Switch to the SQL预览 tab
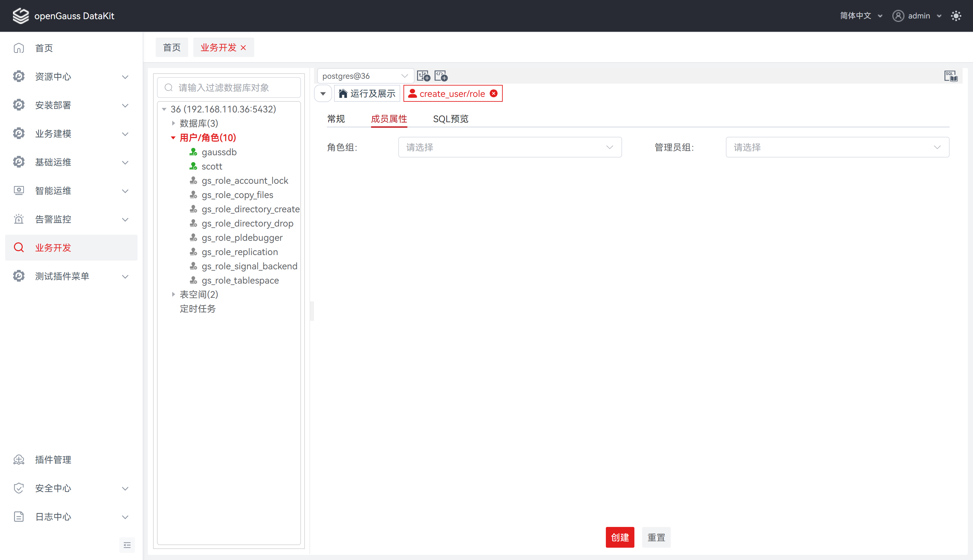Screen dimensions: 973x560 (x=450, y=119)
